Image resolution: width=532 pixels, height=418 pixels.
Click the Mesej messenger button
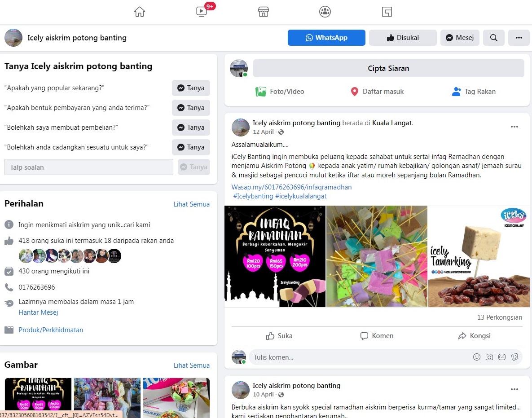tap(460, 38)
